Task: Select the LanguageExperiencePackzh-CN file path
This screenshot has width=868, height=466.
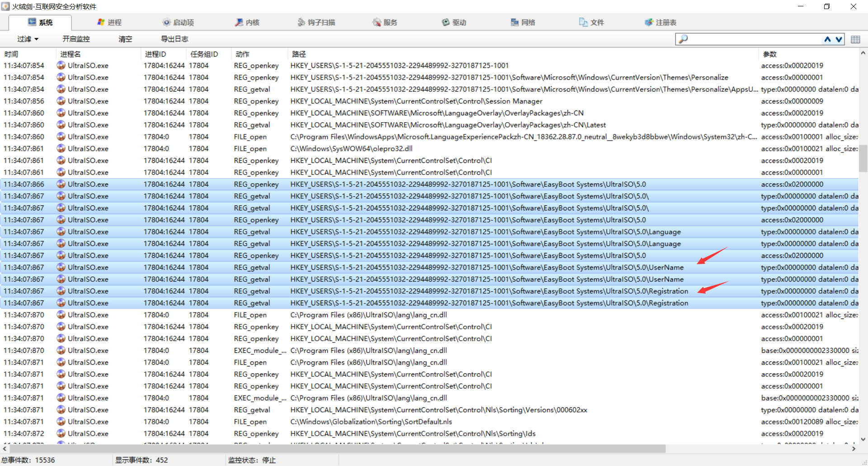Action: (x=524, y=137)
